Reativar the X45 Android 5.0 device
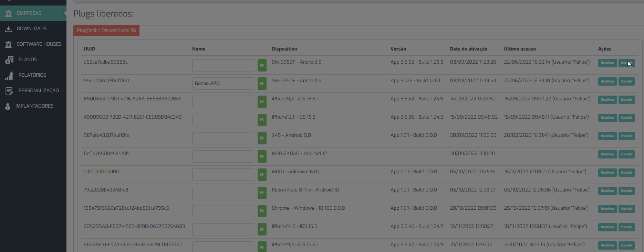Image resolution: width=644 pixels, height=252 pixels. click(607, 136)
